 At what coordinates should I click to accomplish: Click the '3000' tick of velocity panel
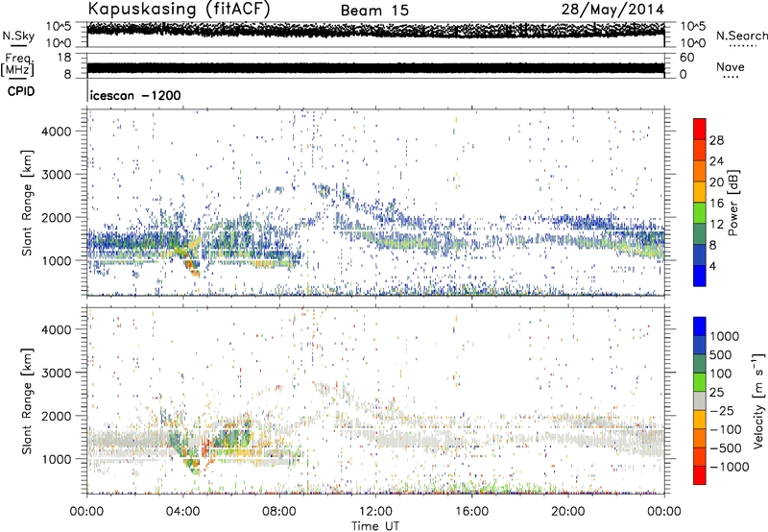click(57, 373)
